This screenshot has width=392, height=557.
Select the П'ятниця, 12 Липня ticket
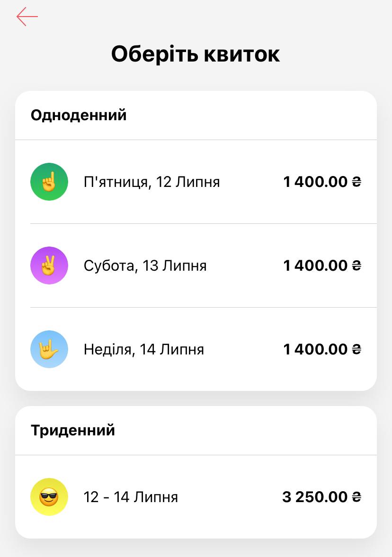point(151,182)
